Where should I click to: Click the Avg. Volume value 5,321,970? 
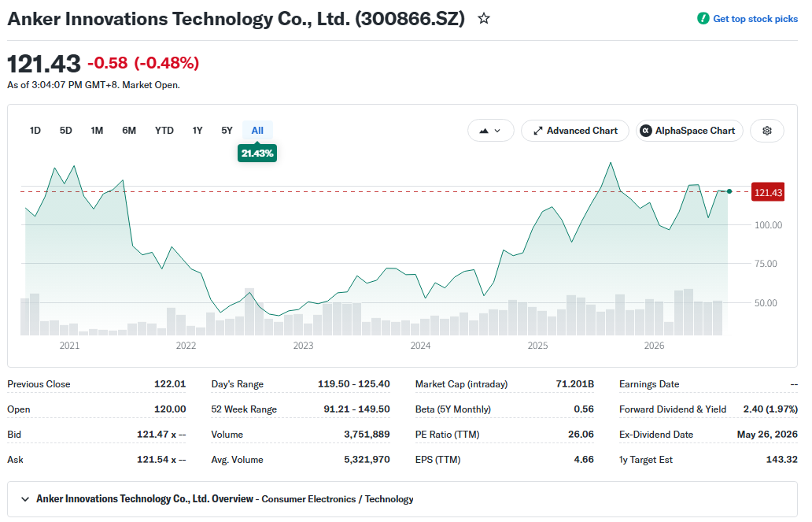tap(367, 459)
